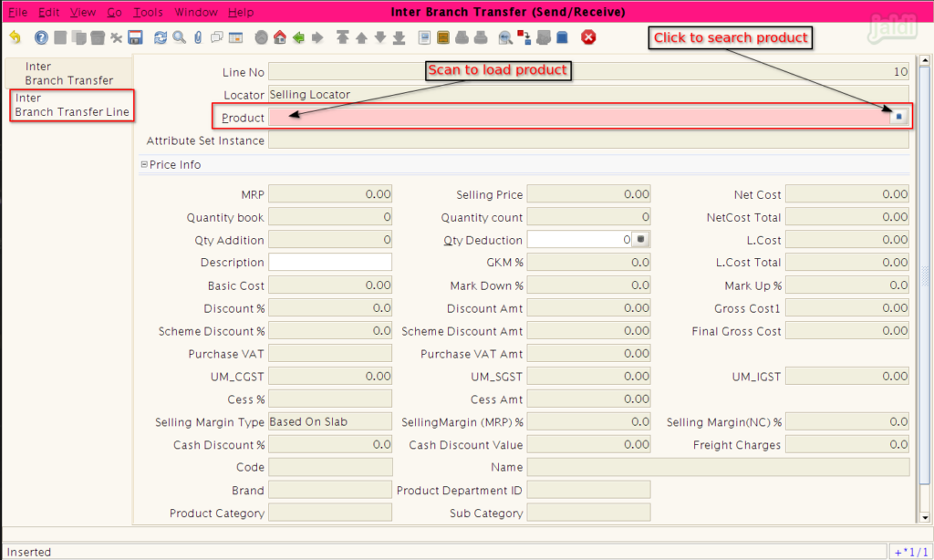Click into the pink Product field
This screenshot has height=560, width=934.
579,118
